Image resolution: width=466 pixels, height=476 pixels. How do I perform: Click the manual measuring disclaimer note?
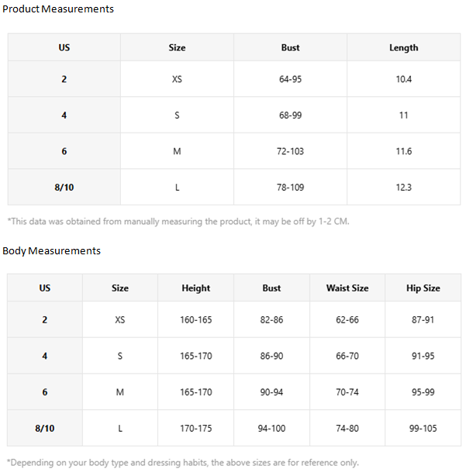(x=178, y=222)
